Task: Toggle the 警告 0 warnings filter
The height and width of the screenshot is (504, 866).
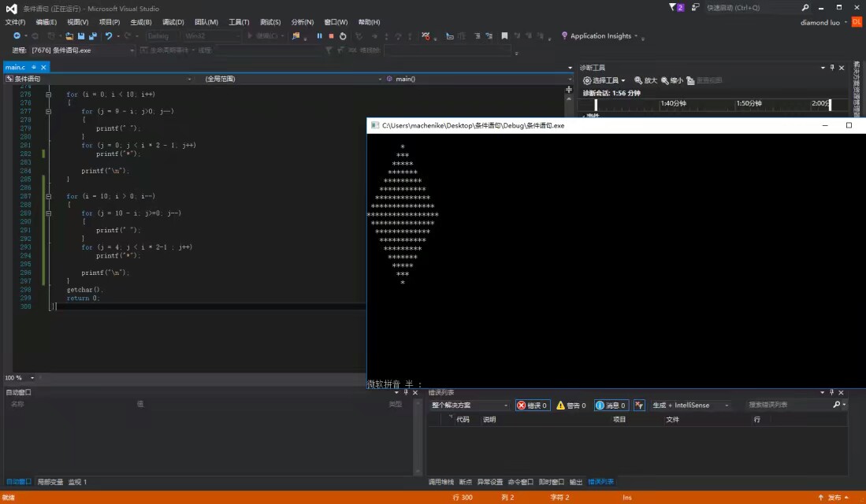Action: click(x=571, y=406)
